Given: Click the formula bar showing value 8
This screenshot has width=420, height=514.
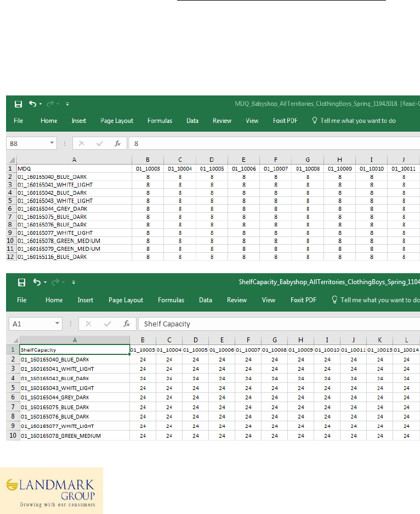Looking at the screenshot, I should [x=275, y=143].
